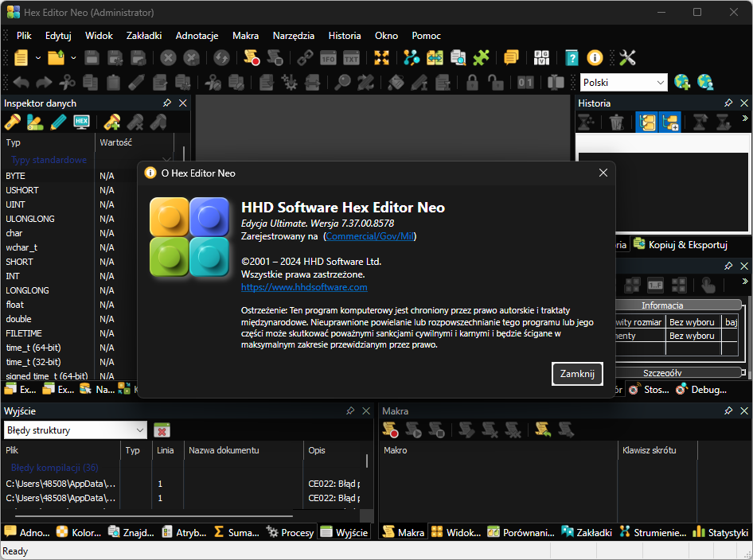753x560 pixels.
Task: Close the Wyjście panel
Action: click(x=366, y=410)
